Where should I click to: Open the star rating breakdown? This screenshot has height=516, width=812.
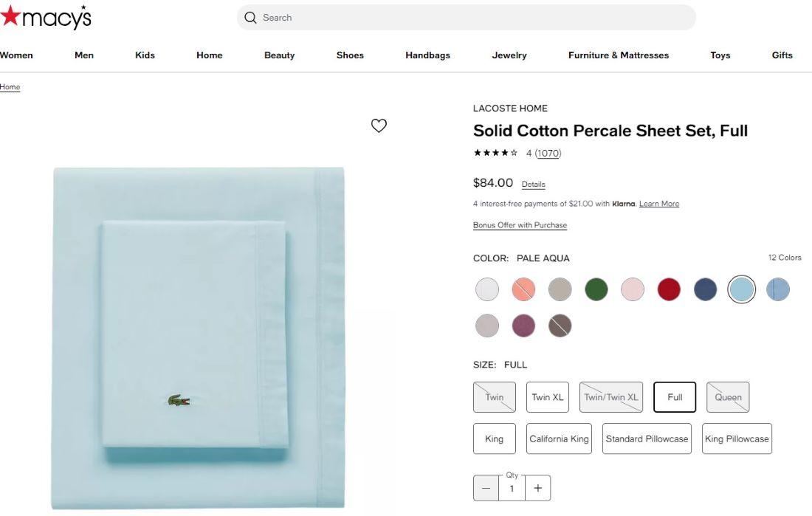tap(495, 154)
